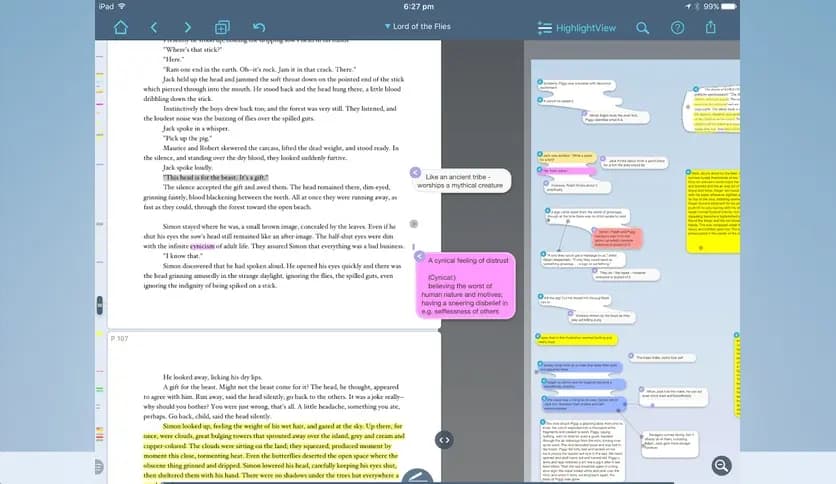Tap the battery indicator at 99%
This screenshot has height=484, width=836.
point(720,6)
